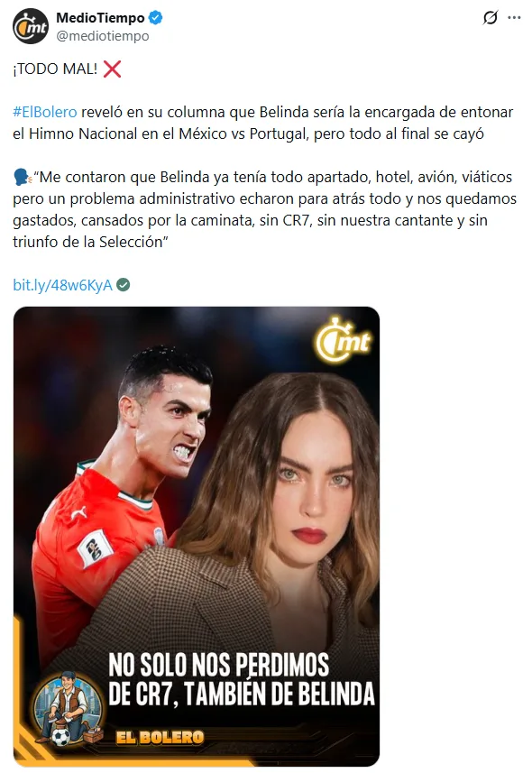Click the speaking head emoji before the quote

tap(23, 178)
